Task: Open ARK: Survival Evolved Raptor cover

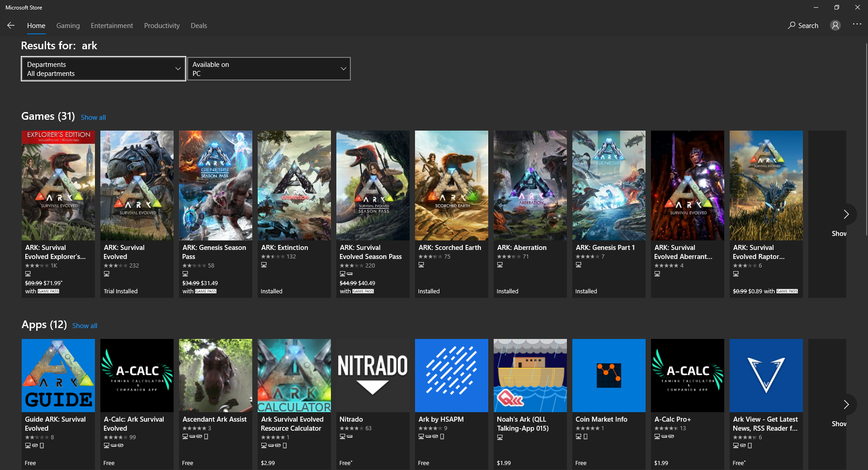Action: point(766,186)
